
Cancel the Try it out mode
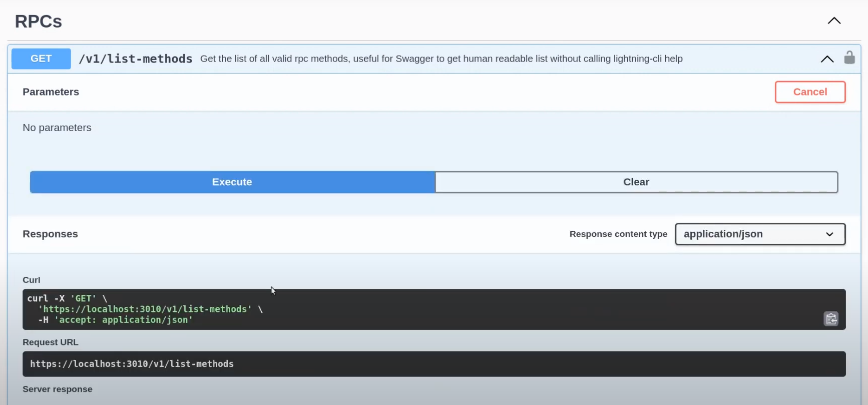point(810,92)
